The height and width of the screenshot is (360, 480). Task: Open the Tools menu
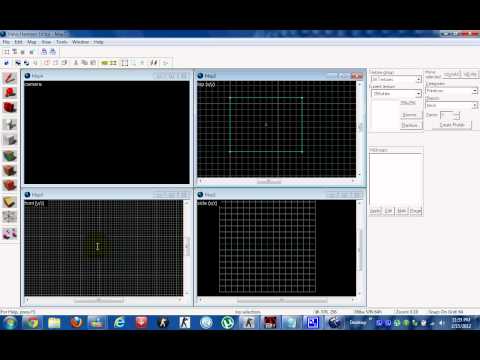click(62, 42)
